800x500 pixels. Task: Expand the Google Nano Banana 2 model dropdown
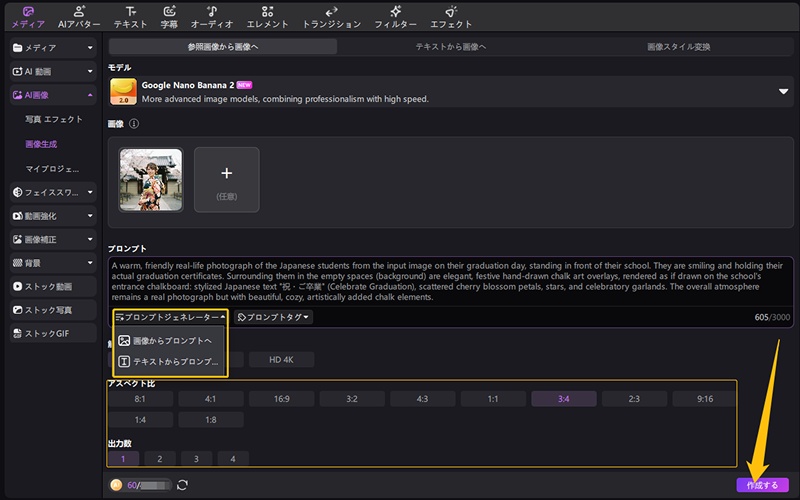tap(783, 91)
